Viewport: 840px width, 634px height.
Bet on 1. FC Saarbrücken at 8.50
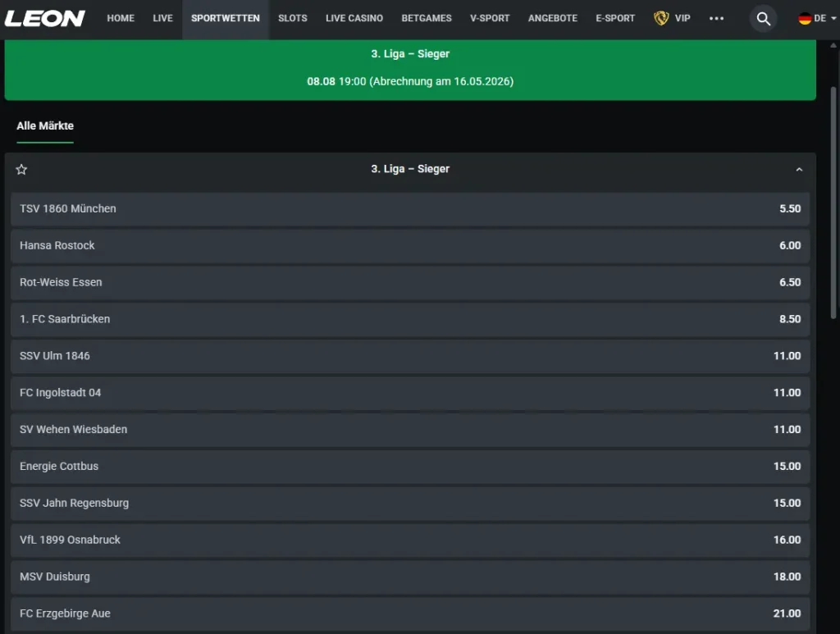click(410, 319)
